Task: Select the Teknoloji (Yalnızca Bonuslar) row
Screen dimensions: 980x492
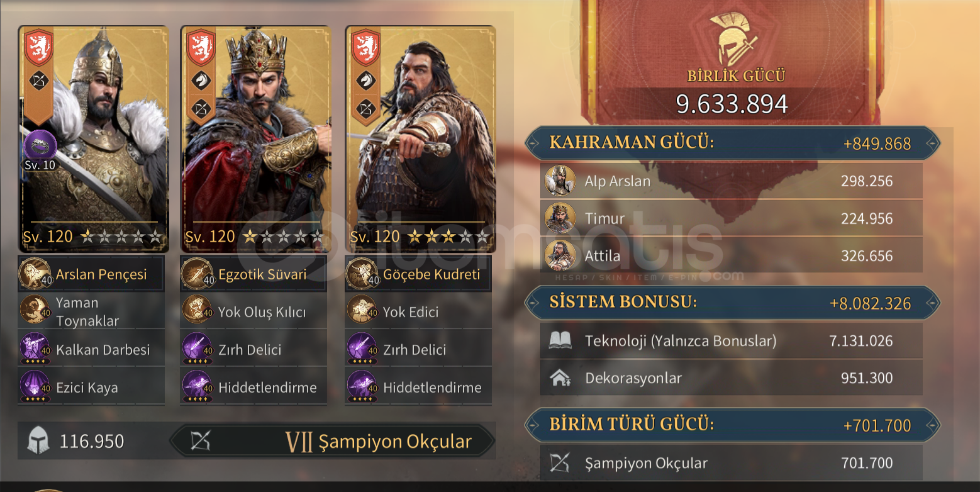Action: point(731,341)
